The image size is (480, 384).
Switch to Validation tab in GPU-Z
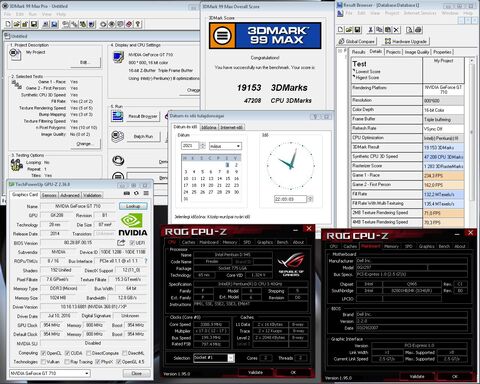pos(92,195)
